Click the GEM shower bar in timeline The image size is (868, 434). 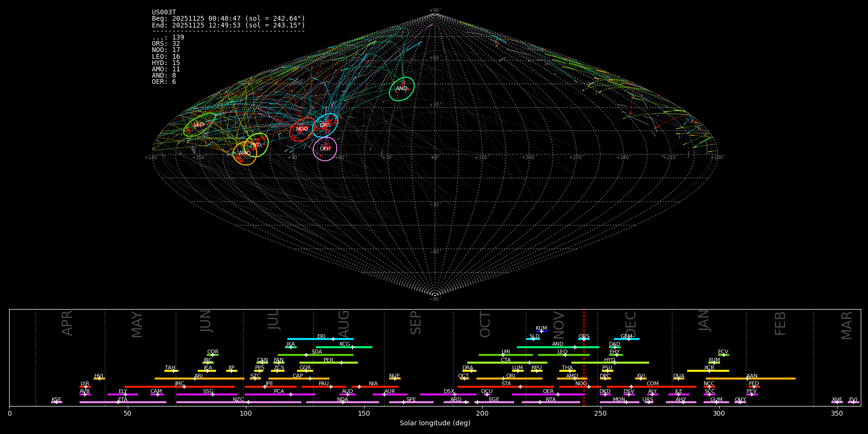coord(626,339)
